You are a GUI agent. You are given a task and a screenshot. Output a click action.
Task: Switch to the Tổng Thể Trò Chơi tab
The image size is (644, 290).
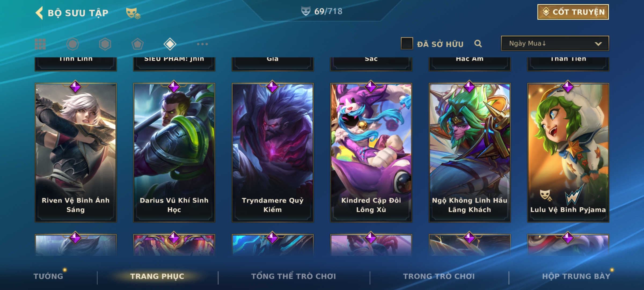coord(294,276)
